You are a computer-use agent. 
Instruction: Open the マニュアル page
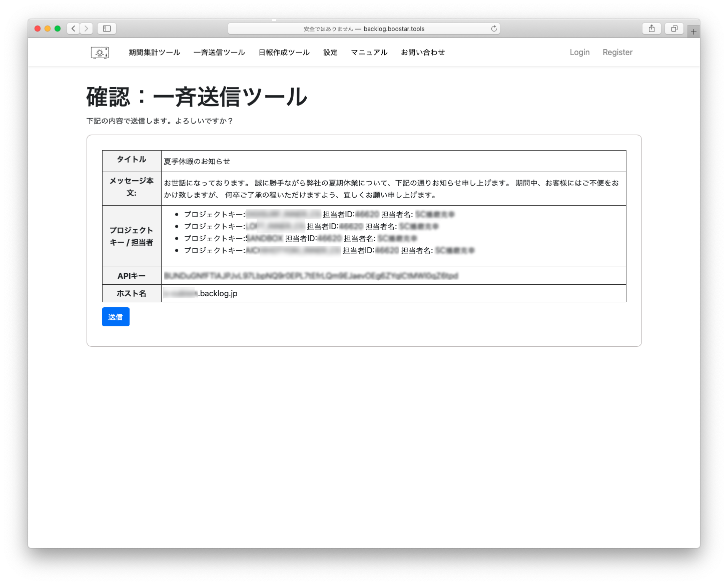[369, 53]
